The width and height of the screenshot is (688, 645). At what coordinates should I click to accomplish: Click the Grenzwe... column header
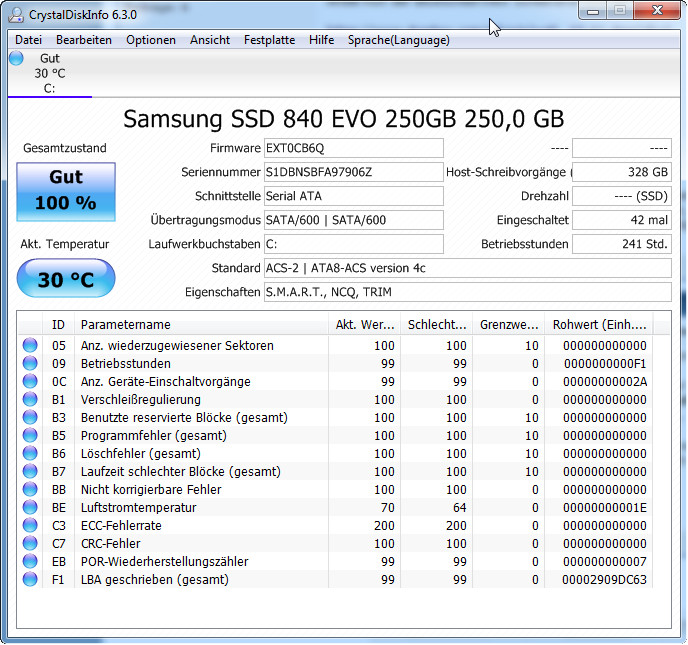click(x=509, y=325)
